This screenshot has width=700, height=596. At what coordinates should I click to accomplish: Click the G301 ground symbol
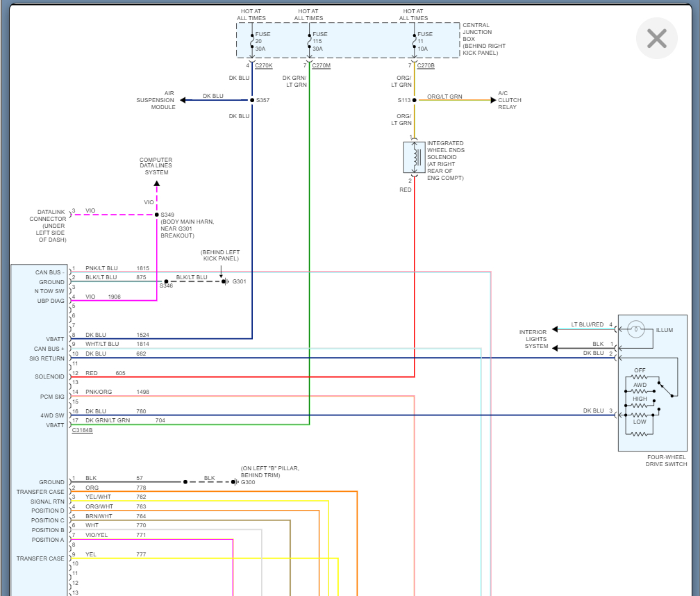click(x=225, y=281)
